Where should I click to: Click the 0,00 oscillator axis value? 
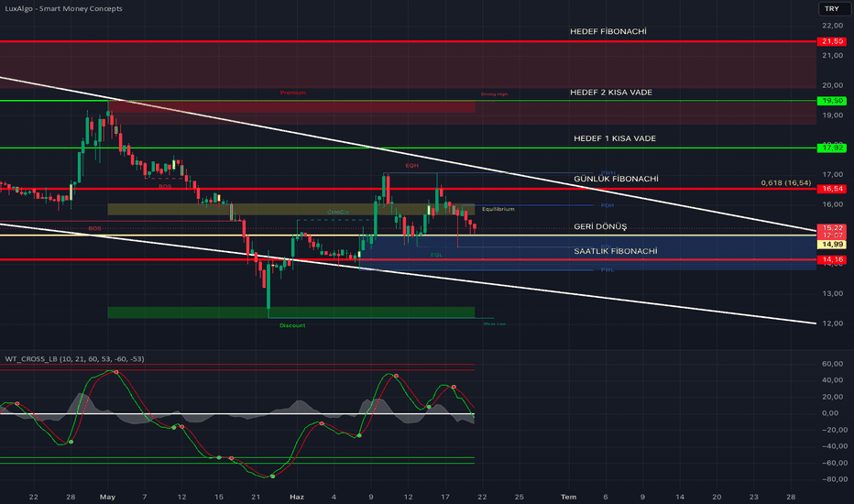[830, 413]
